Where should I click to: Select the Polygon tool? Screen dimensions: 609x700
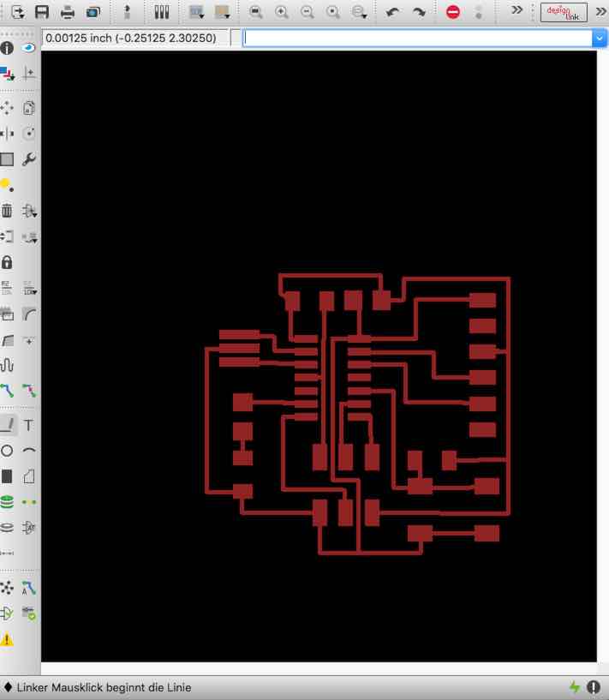[x=29, y=476]
